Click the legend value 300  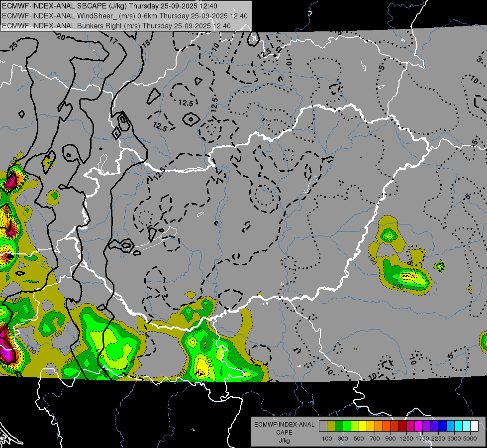click(343, 439)
